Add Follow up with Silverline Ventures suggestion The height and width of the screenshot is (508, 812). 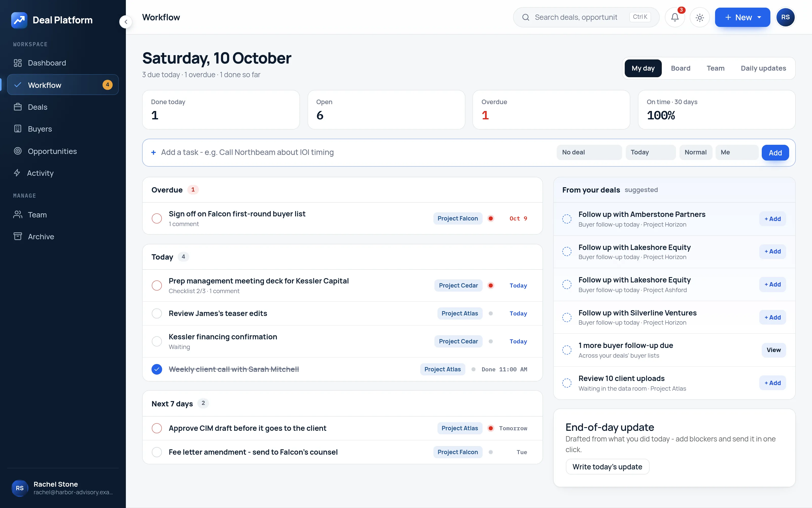coord(772,317)
